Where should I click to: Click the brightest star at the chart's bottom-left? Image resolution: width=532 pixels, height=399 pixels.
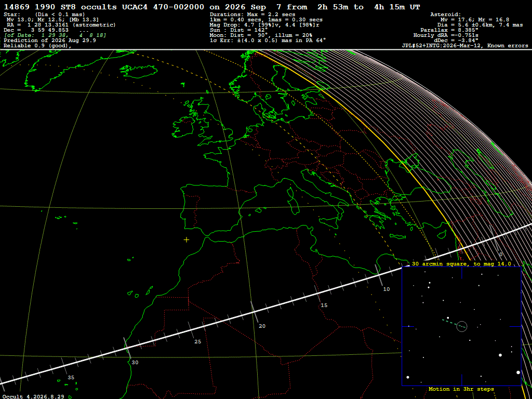click(x=408, y=377)
